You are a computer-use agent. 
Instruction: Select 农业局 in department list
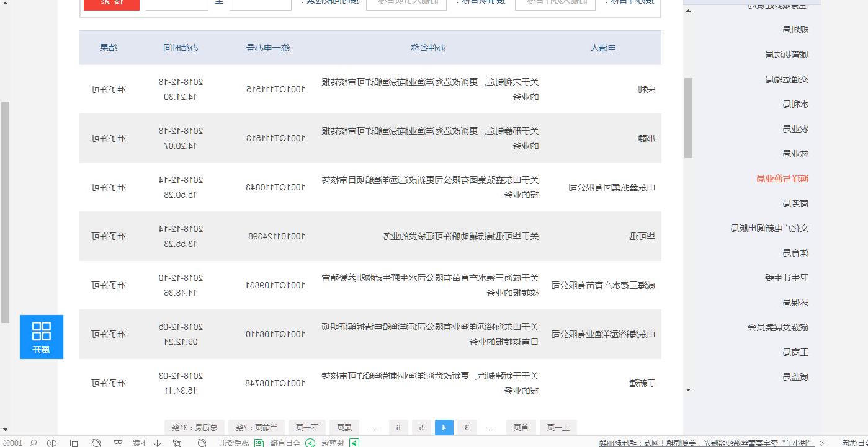pyautogui.click(x=796, y=129)
